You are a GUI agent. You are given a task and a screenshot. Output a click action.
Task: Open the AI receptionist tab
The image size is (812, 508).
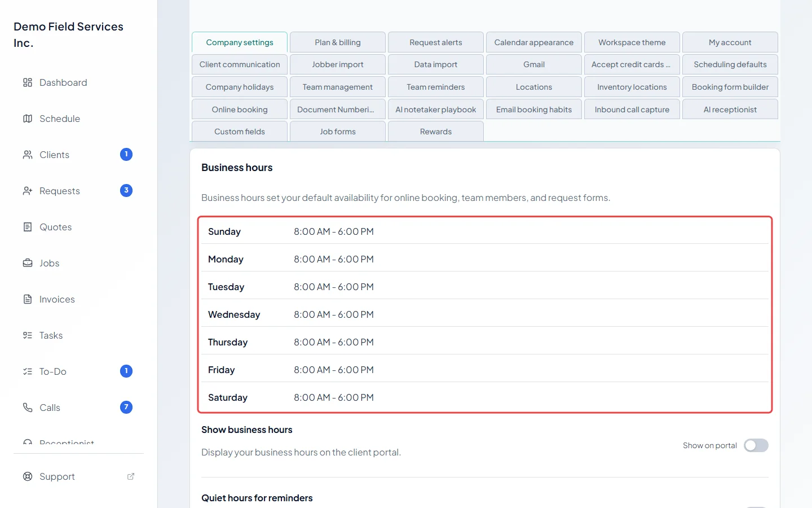730,110
